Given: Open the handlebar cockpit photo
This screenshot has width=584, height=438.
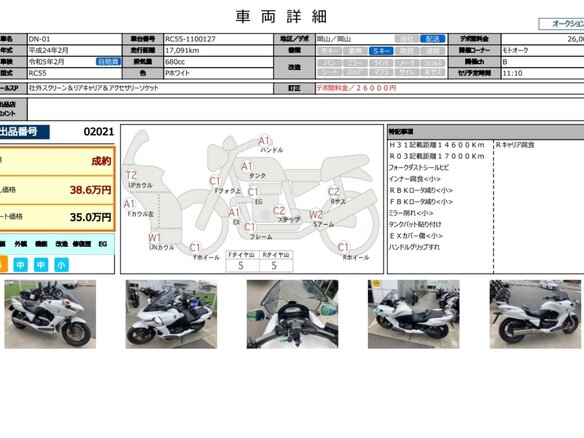Looking at the screenshot, I should coord(292,314).
